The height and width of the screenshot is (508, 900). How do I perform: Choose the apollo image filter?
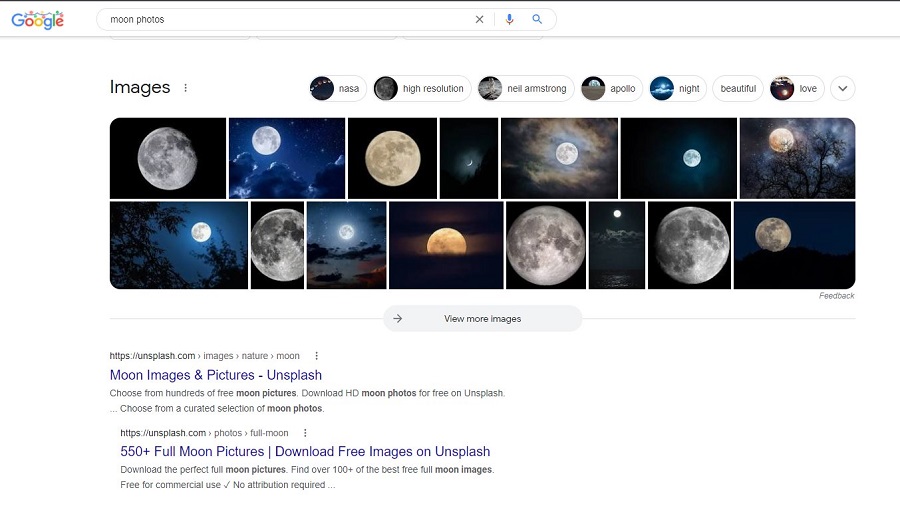tap(610, 88)
